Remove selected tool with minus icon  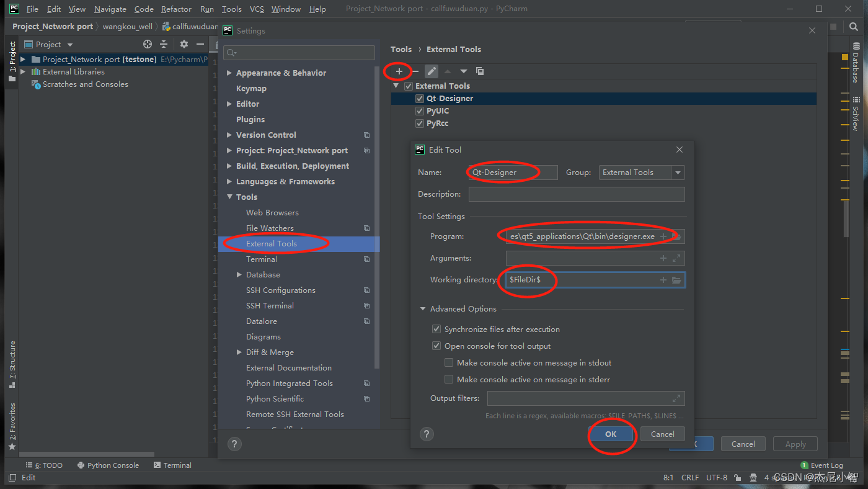pos(415,71)
